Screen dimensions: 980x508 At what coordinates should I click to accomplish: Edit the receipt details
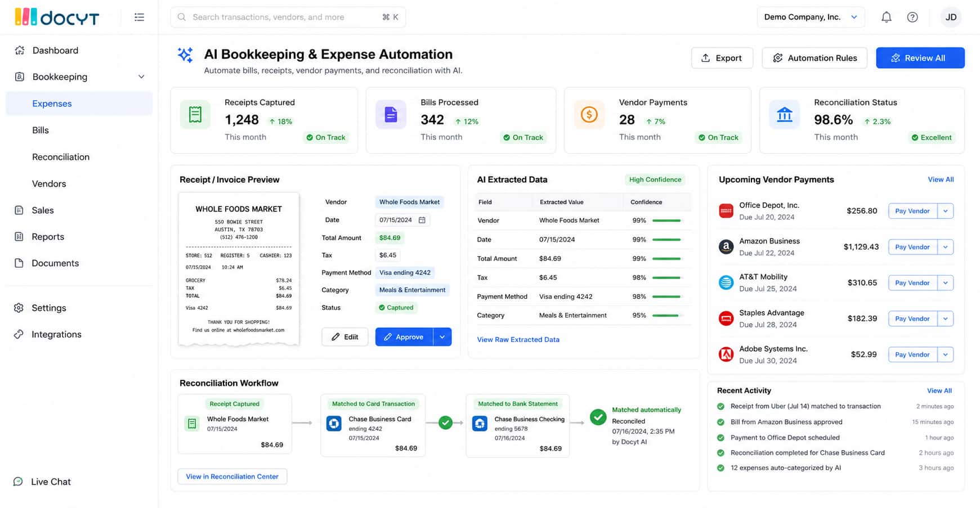pyautogui.click(x=345, y=337)
